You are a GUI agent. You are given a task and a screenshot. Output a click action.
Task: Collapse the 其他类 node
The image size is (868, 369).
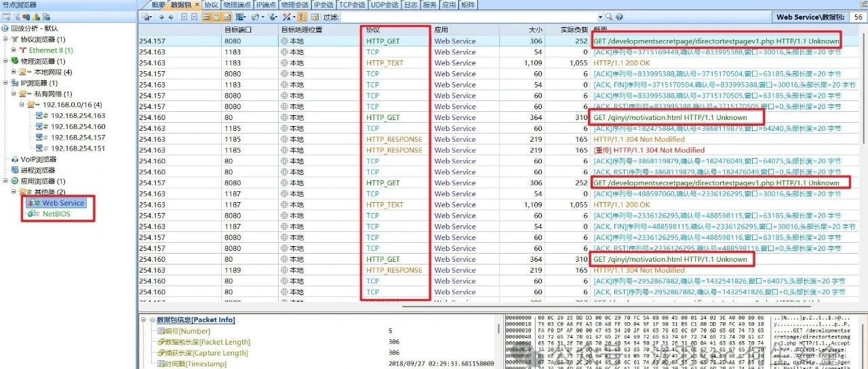click(x=14, y=192)
